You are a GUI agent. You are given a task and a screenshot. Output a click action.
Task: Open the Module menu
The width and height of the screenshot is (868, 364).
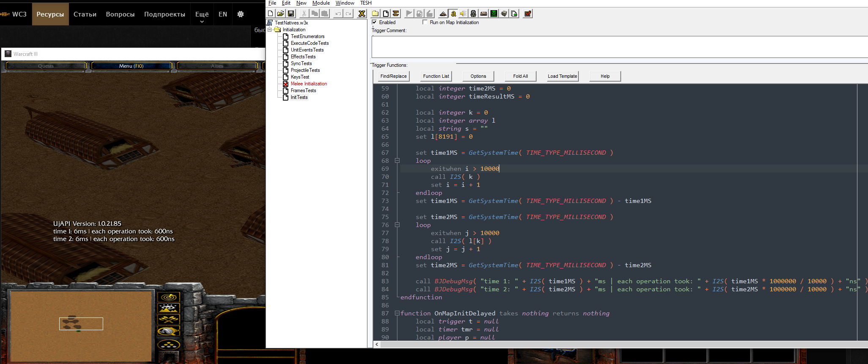pyautogui.click(x=321, y=3)
